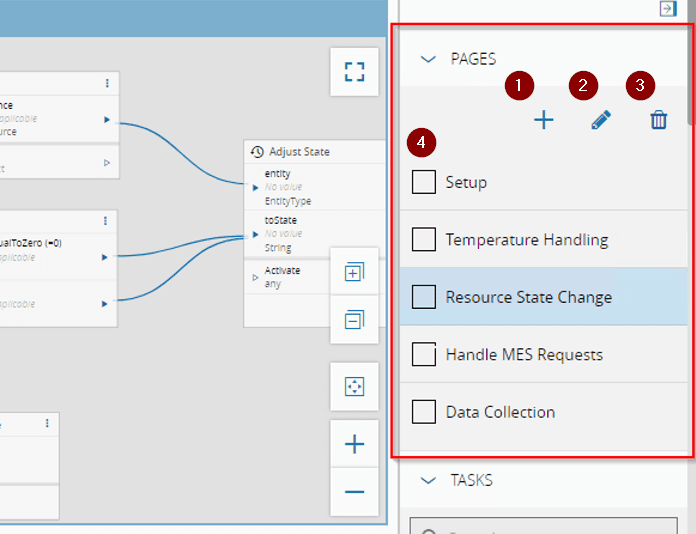The height and width of the screenshot is (534, 696).
Task: Collapse the PAGES section chevron
Action: coord(429,59)
